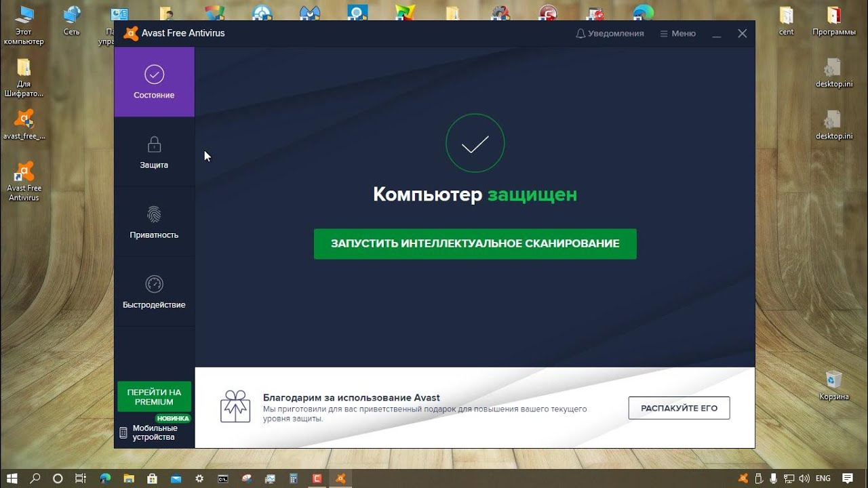
Task: Click the Компьютер защищен status text
Action: pyautogui.click(x=475, y=195)
